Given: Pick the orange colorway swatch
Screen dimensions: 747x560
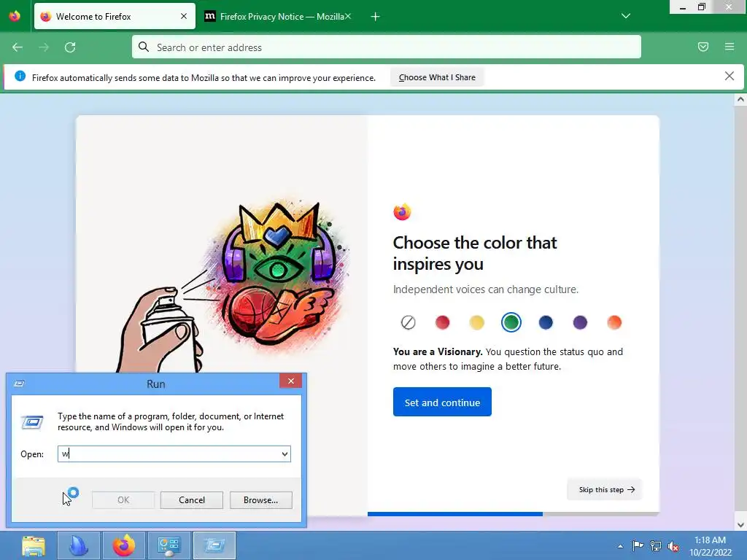Looking at the screenshot, I should point(614,322).
